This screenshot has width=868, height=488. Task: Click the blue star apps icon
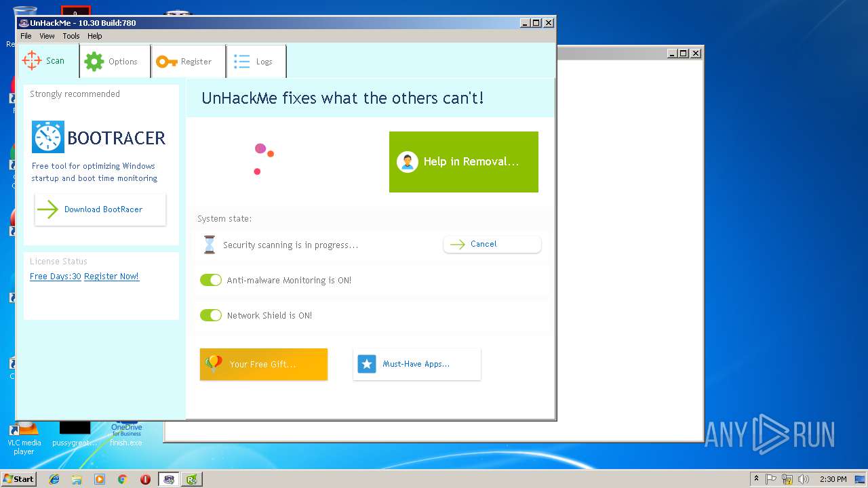click(x=367, y=364)
